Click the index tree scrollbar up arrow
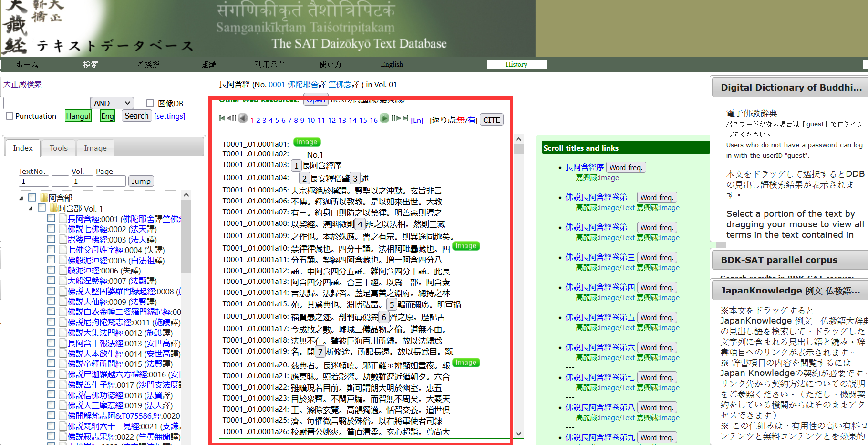The image size is (868, 445). pos(186,195)
